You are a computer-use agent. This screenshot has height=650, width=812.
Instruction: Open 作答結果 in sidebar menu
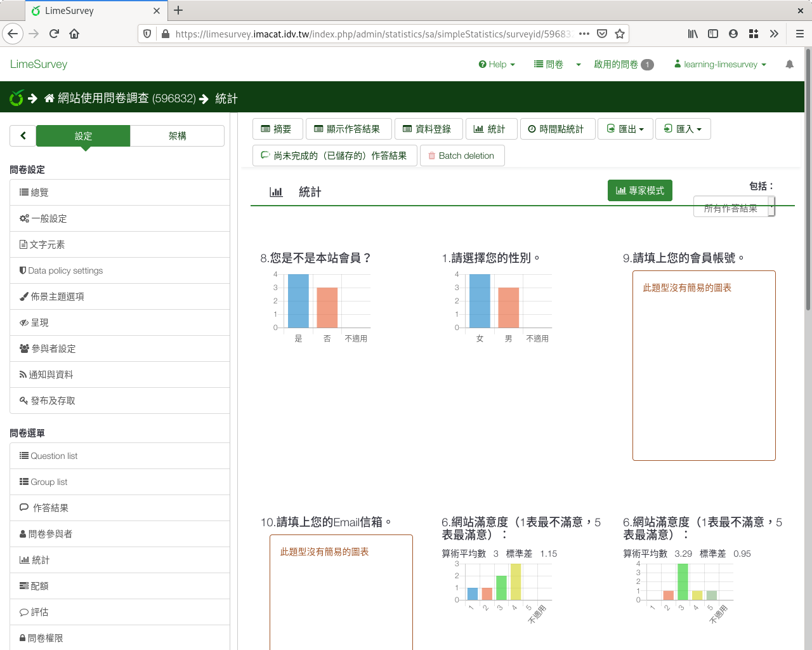pyautogui.click(x=120, y=508)
